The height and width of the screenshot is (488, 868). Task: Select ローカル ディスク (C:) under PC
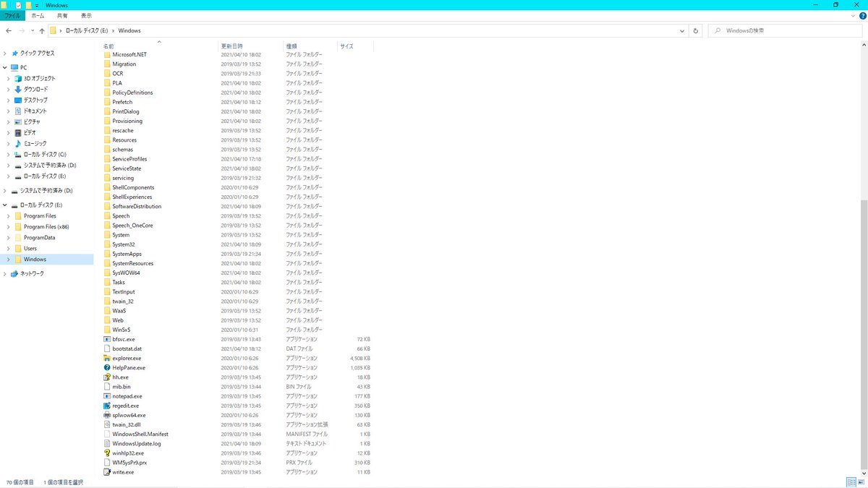45,154
